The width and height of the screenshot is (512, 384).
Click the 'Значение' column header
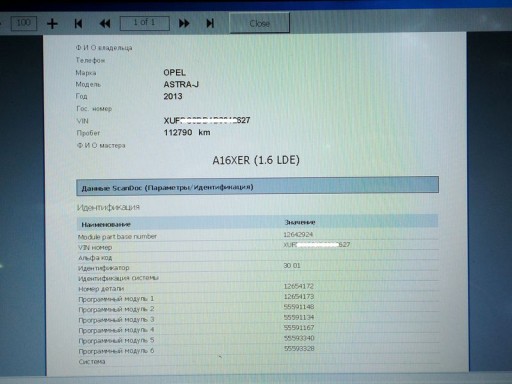click(300, 222)
